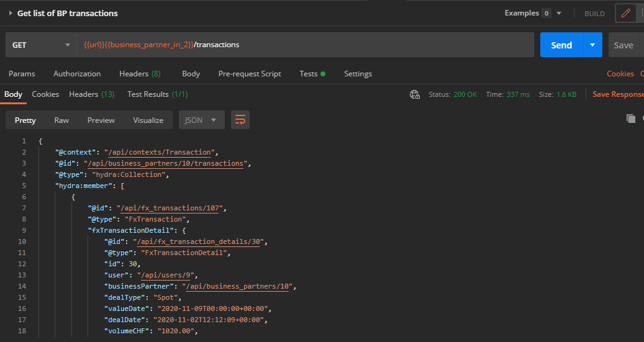Select the Raw view mode

61,120
